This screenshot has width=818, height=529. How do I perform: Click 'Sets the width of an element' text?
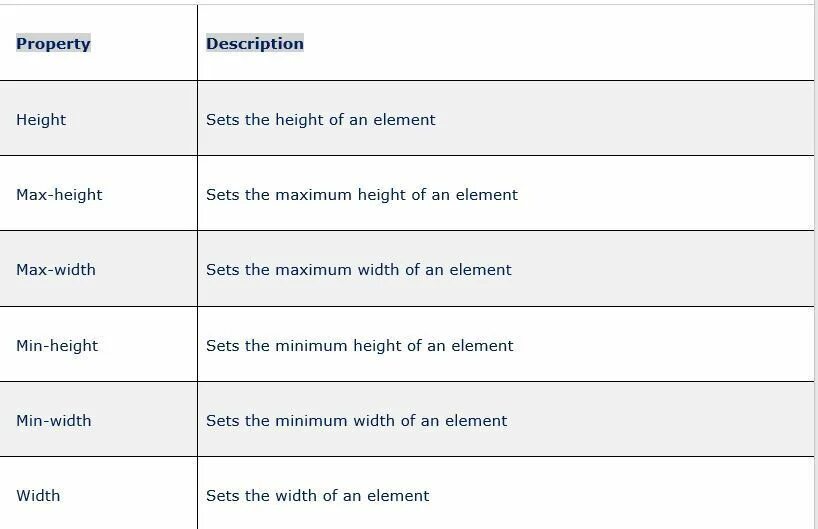pyautogui.click(x=317, y=496)
